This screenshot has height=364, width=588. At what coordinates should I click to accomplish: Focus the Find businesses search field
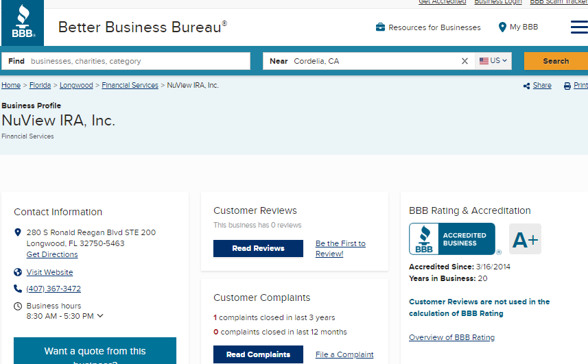pos(126,61)
